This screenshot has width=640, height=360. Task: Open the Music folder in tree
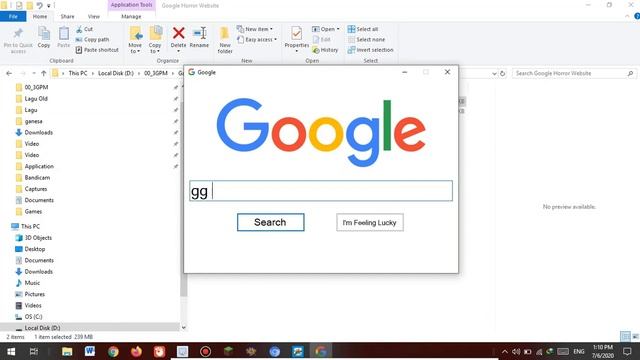pyautogui.click(x=32, y=283)
